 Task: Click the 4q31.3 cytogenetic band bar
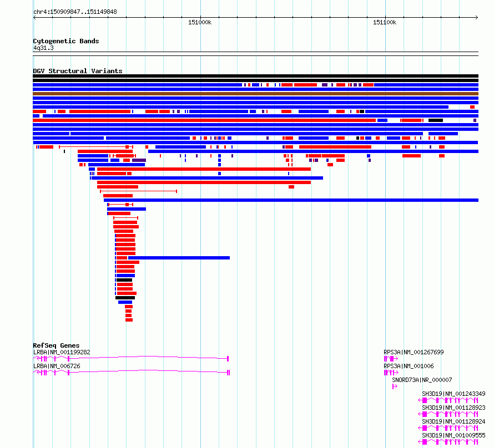pyautogui.click(x=255, y=54)
